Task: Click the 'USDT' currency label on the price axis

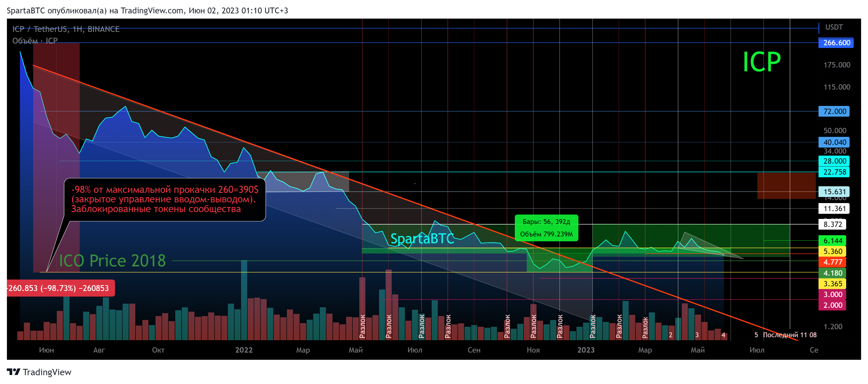Action: click(x=834, y=27)
